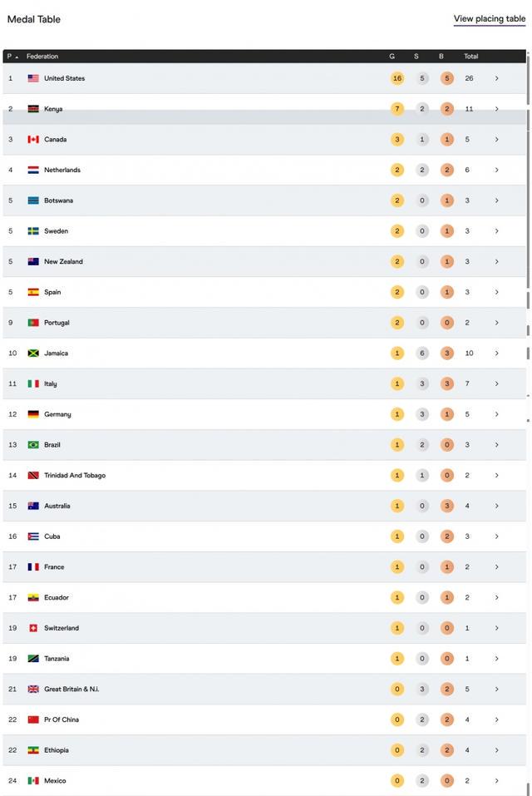Click the Switzerland flag icon

pyautogui.click(x=33, y=628)
